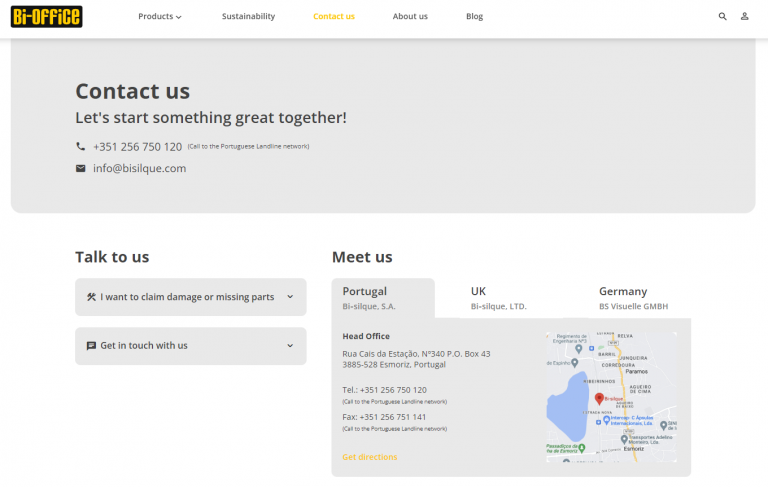Open the search magnifier icon
This screenshot has height=487, width=768.
[722, 16]
